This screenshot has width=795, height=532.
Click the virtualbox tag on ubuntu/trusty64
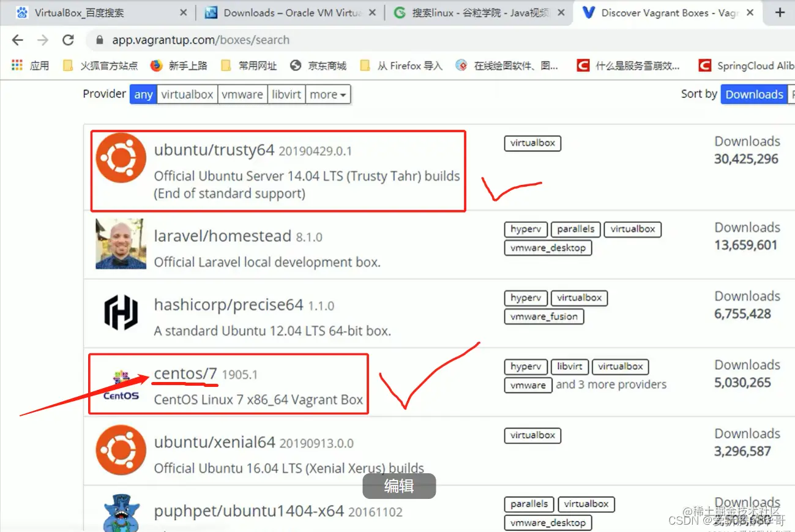532,143
